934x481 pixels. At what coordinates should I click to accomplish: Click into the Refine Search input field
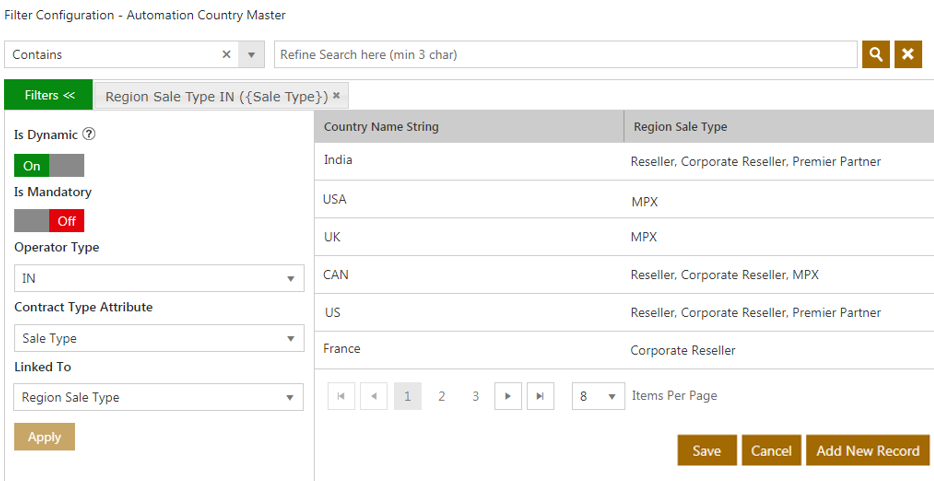click(565, 55)
